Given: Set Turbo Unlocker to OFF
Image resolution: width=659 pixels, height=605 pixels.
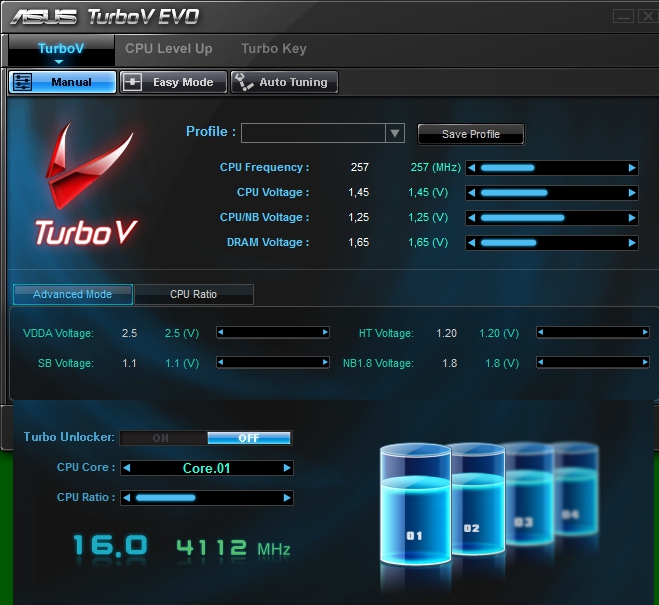Looking at the screenshot, I should (249, 438).
